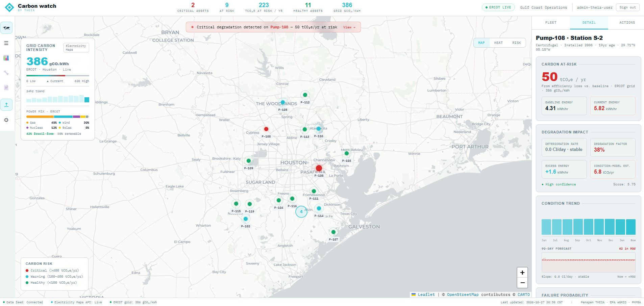Select map marker P-105 near The Woodlands
The height and width of the screenshot is (306, 644).
(x=283, y=102)
